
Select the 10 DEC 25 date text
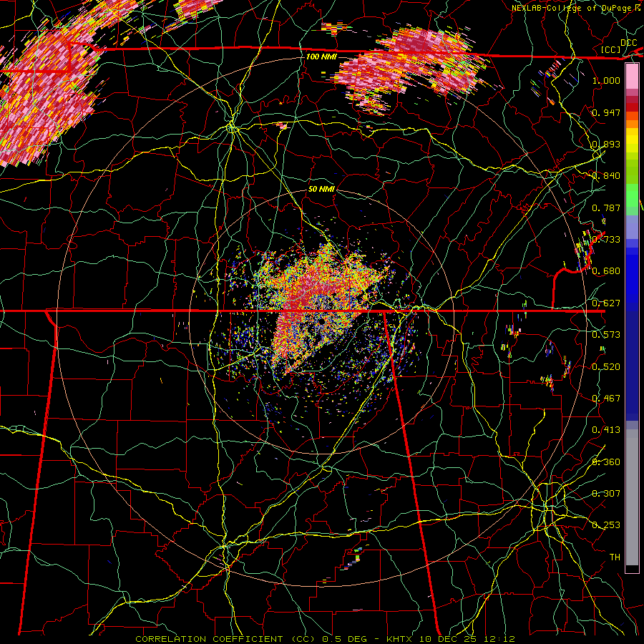pos(449,639)
